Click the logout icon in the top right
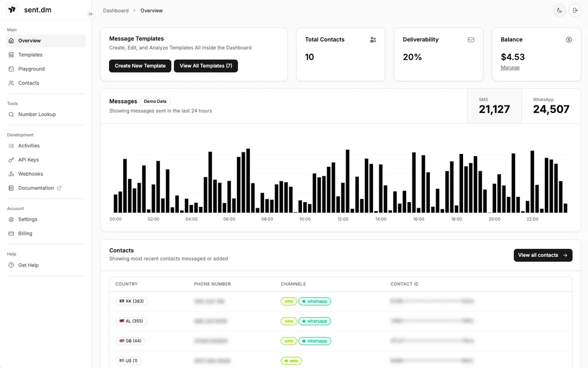 pyautogui.click(x=575, y=10)
